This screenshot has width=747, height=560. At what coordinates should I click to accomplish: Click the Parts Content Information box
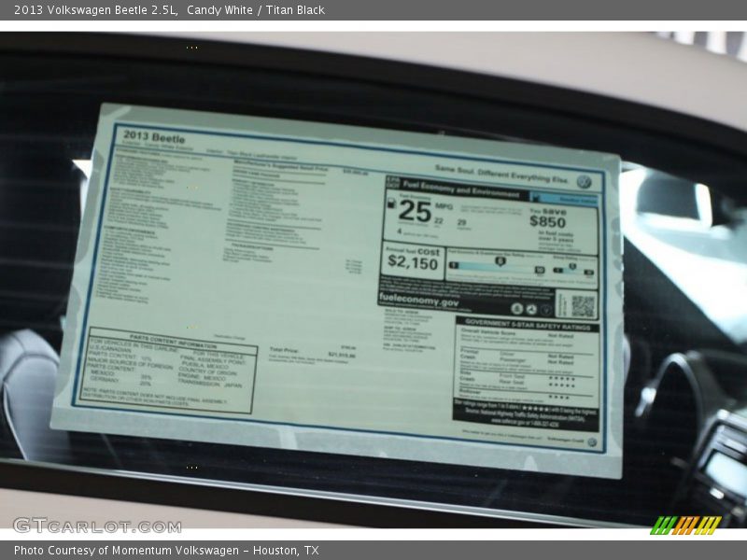(x=171, y=370)
